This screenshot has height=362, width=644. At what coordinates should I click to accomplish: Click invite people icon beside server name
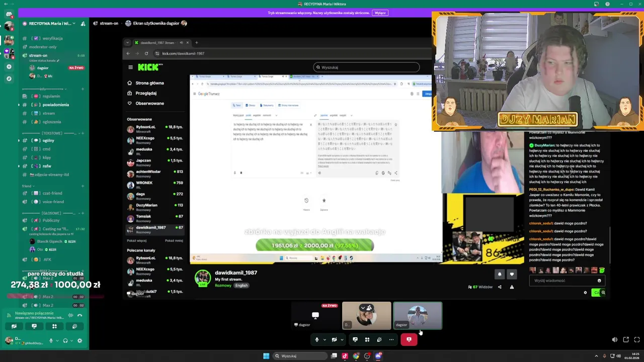point(83,23)
